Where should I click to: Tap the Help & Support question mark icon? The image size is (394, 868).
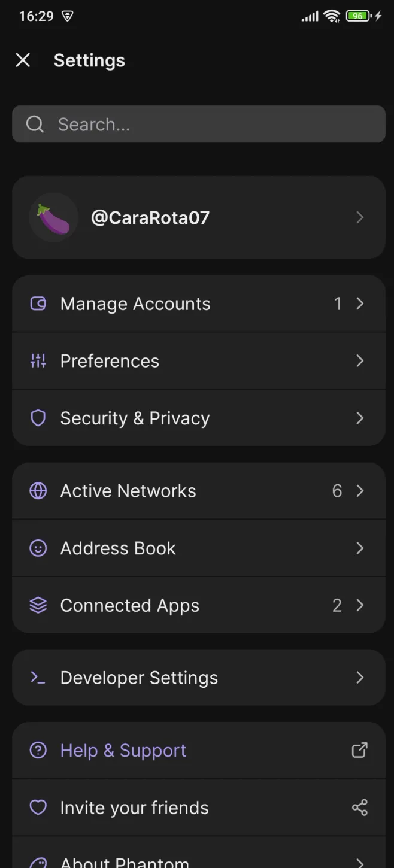pos(38,749)
